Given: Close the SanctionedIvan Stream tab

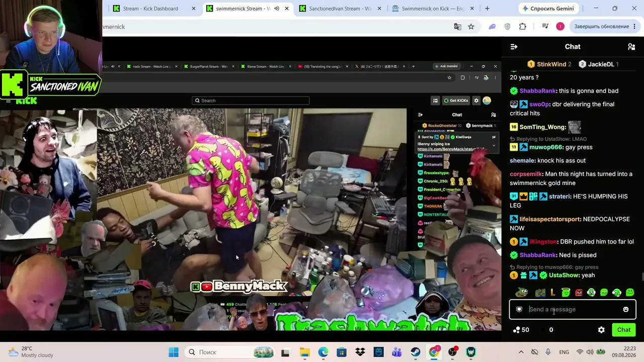Looking at the screenshot, I should tap(379, 9).
